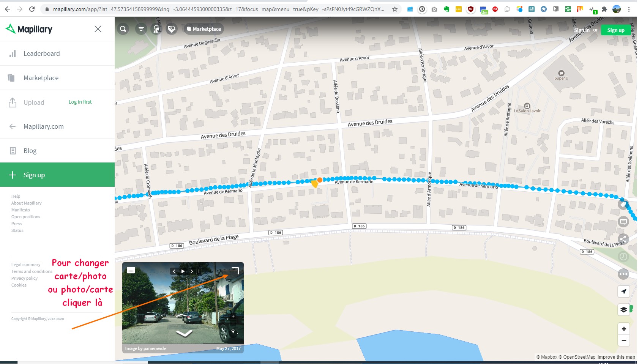Open the Legal summary link
639x364 pixels.
click(26, 265)
